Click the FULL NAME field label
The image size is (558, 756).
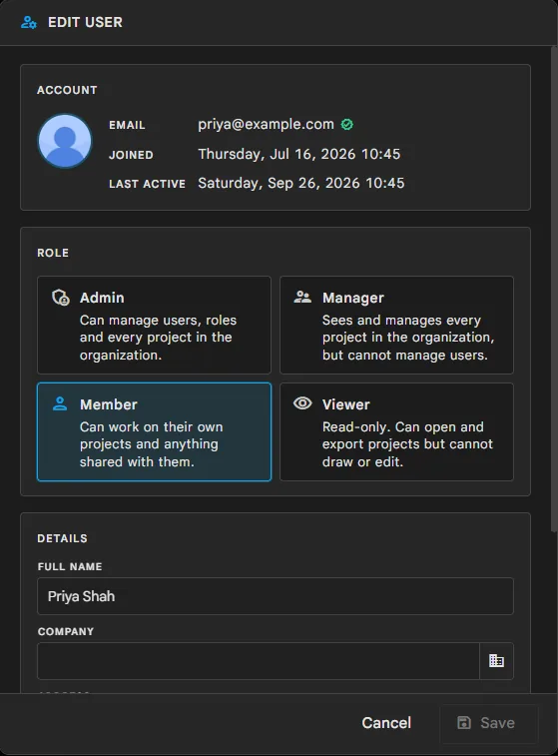coord(70,566)
